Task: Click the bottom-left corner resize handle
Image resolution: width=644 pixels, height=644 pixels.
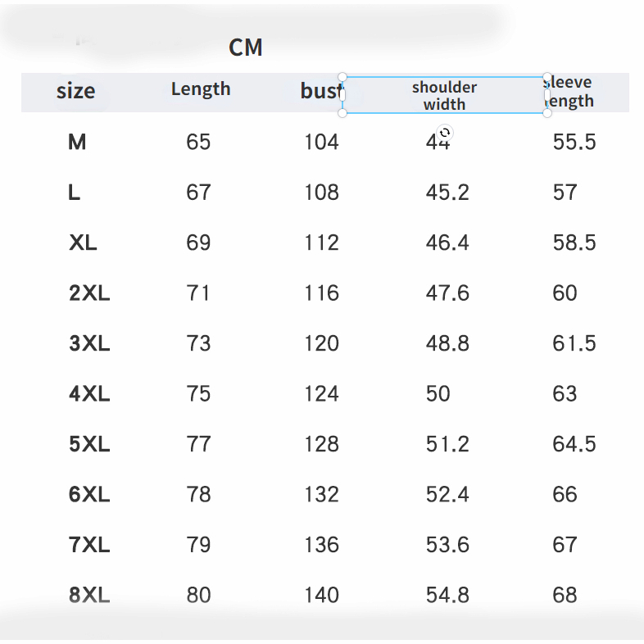Action: tap(342, 113)
